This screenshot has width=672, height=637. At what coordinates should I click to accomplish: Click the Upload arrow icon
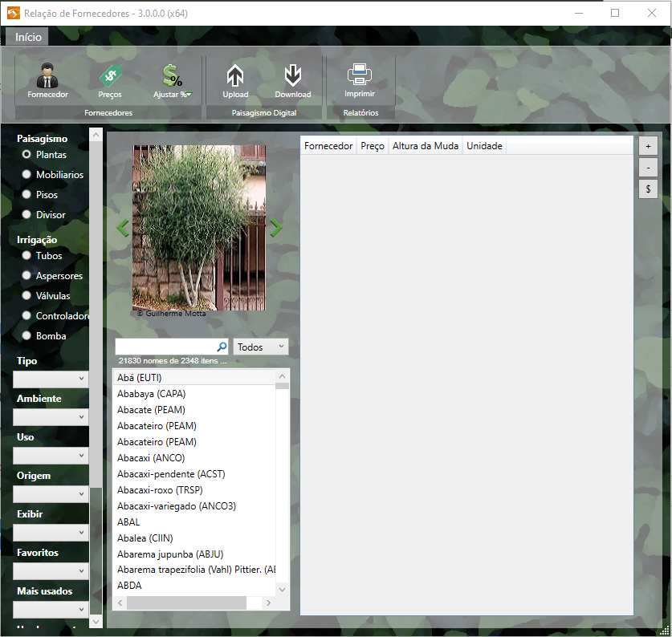click(235, 76)
